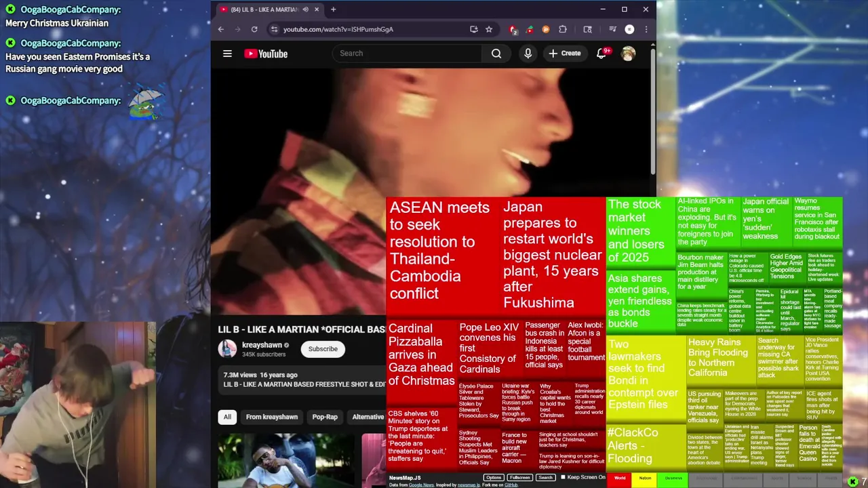The height and width of the screenshot is (488, 868).
Task: Open the red extension with badge 2
Action: (513, 29)
